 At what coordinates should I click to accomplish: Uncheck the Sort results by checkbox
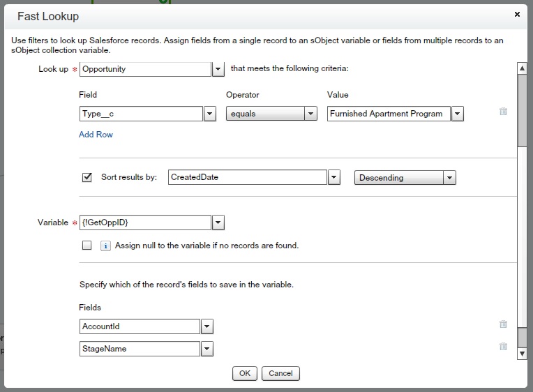point(87,177)
